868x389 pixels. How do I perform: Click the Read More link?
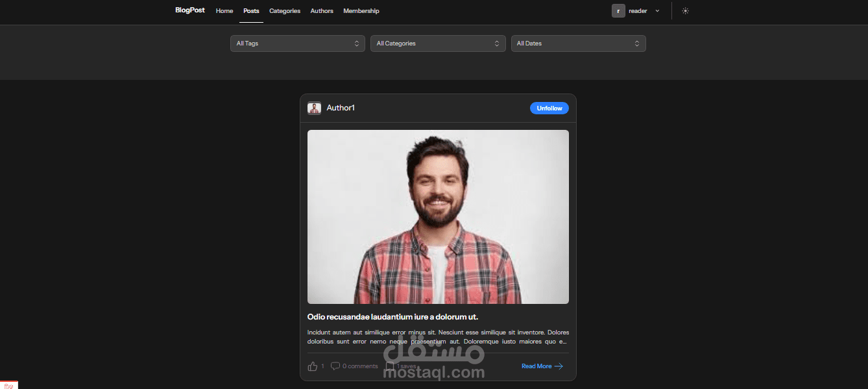click(536, 366)
